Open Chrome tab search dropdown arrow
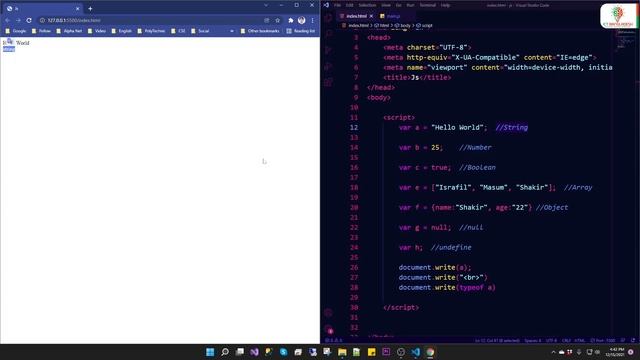Screen dimensions: 640x360 coord(266,5)
